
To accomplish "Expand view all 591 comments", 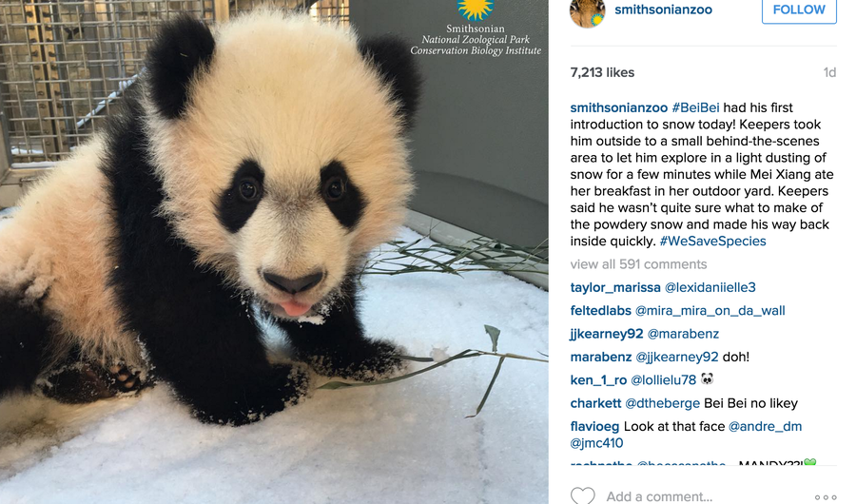I will [638, 264].
